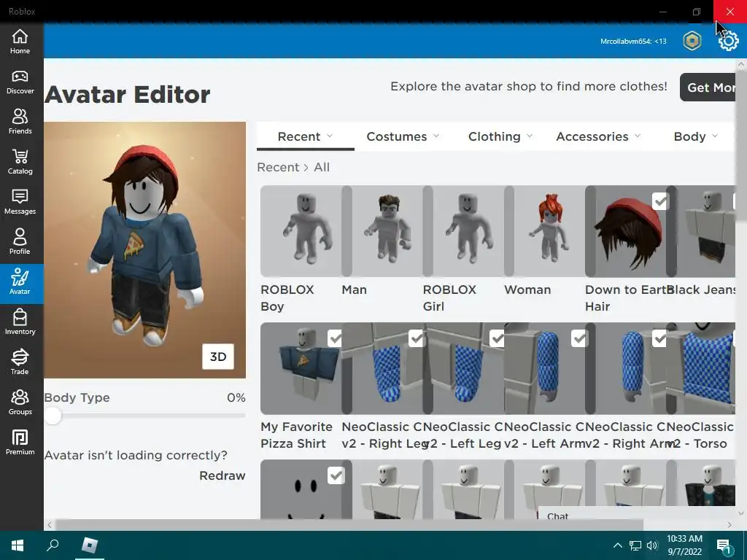Screen dimensions: 747x560
Task: Uncheck NeoClassic Right Arm checkmark
Action: coord(659,338)
